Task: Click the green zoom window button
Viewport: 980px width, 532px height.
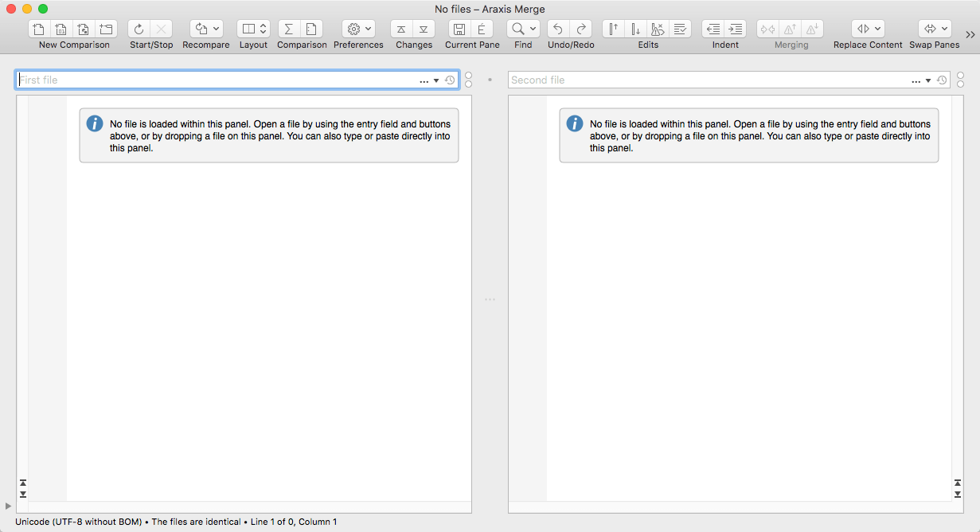Action: point(43,9)
